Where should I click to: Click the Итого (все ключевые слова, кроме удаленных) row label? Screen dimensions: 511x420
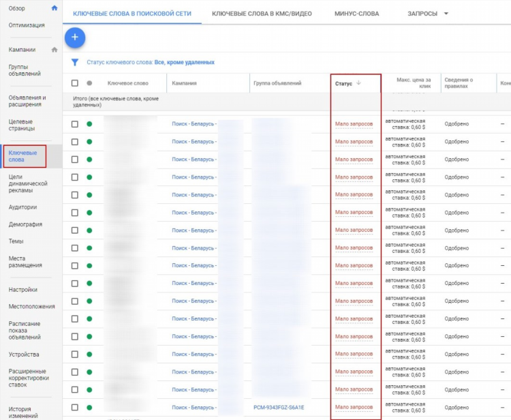(x=116, y=102)
